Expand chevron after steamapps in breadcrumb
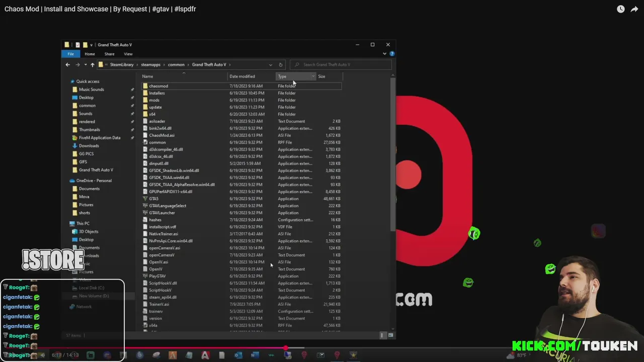The width and height of the screenshot is (644, 362). pyautogui.click(x=164, y=64)
